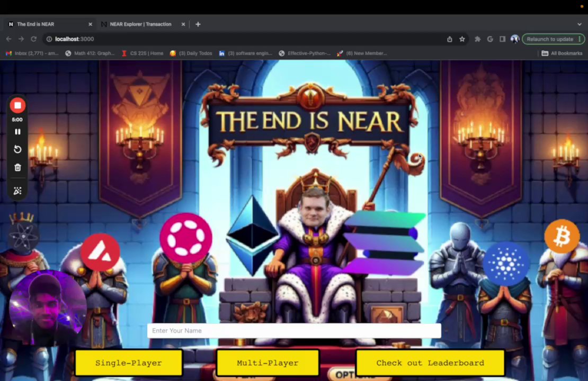
Task: Open the Extensions puzzle icon
Action: click(477, 39)
